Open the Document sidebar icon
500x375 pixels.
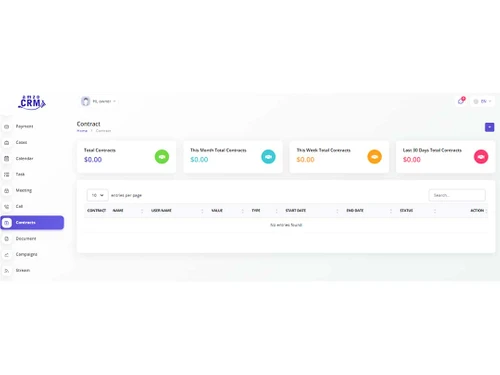[x=6, y=239]
